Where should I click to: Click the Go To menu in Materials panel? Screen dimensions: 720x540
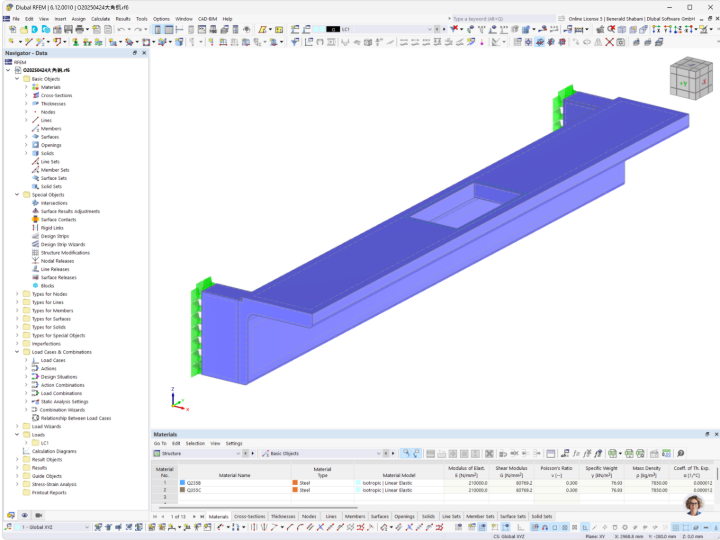coord(160,444)
